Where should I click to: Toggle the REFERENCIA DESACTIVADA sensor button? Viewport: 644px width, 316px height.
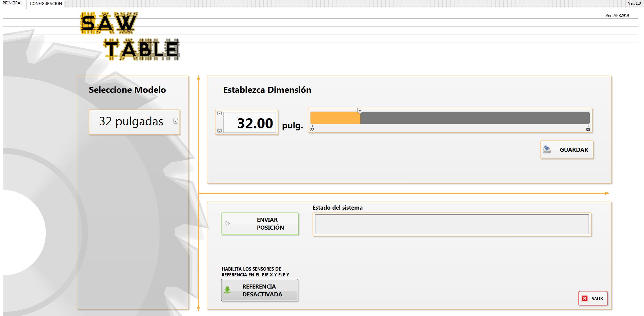point(260,290)
